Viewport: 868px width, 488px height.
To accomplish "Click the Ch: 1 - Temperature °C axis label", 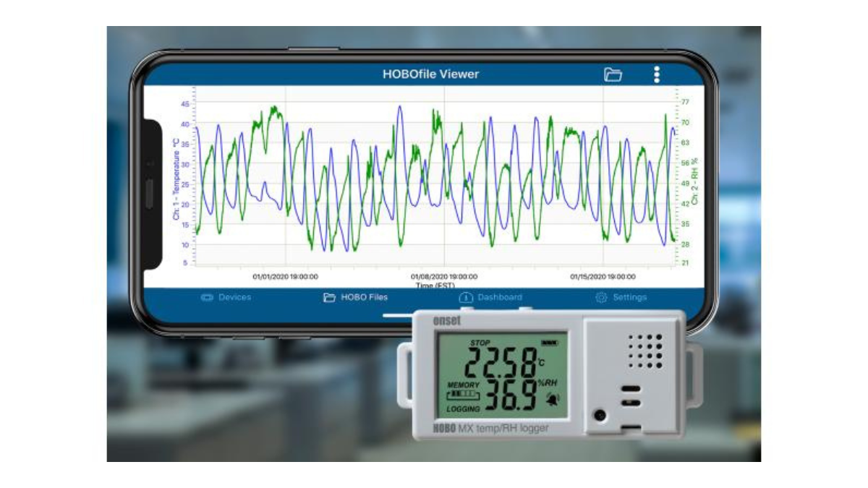I will click(176, 179).
